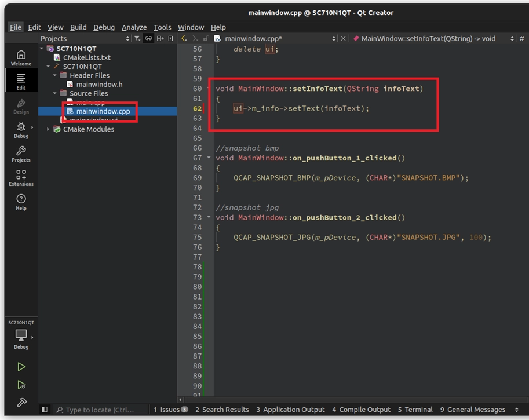The width and height of the screenshot is (529, 420).
Task: Open the output panes selector arrows
Action: pyautogui.click(x=516, y=410)
